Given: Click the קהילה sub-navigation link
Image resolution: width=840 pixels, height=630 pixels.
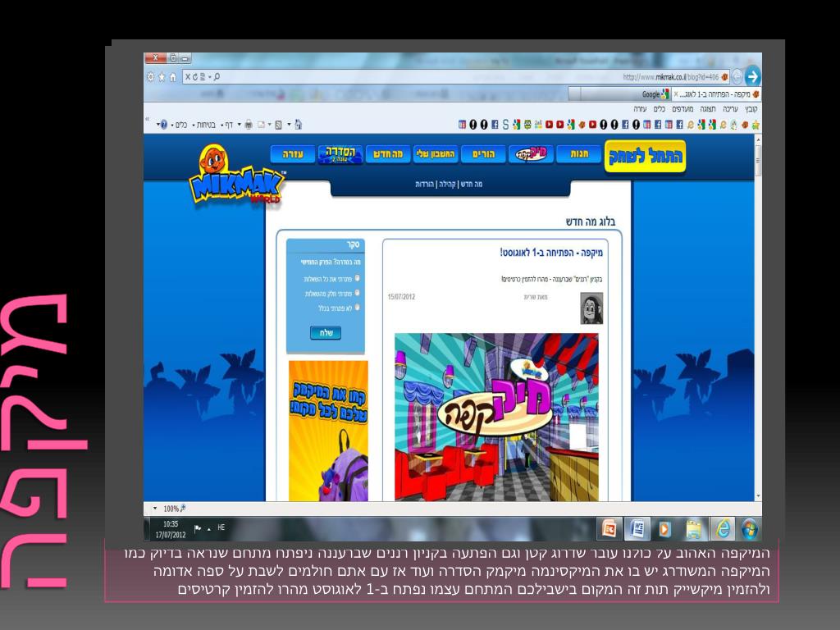Looking at the screenshot, I should 447,184.
